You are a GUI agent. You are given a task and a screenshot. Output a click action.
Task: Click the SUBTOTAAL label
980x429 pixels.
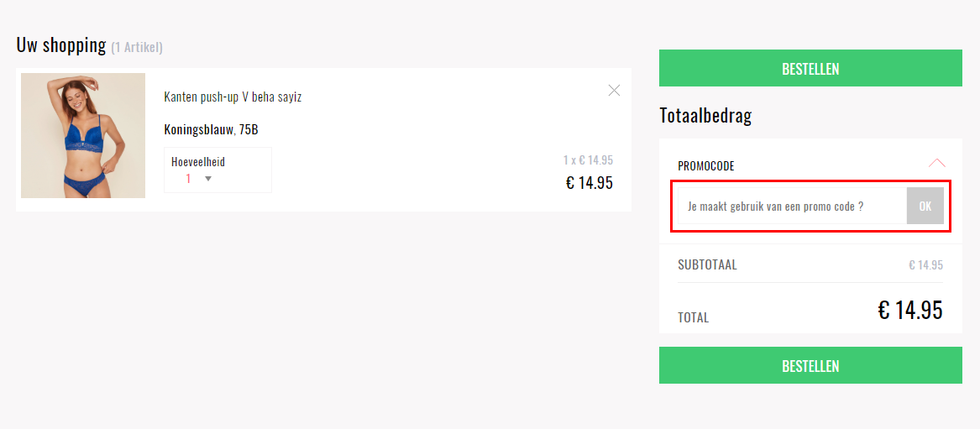(x=708, y=264)
